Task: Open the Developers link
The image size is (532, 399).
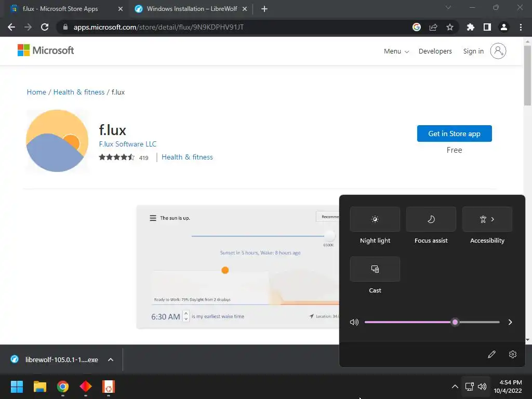Action: [435, 51]
